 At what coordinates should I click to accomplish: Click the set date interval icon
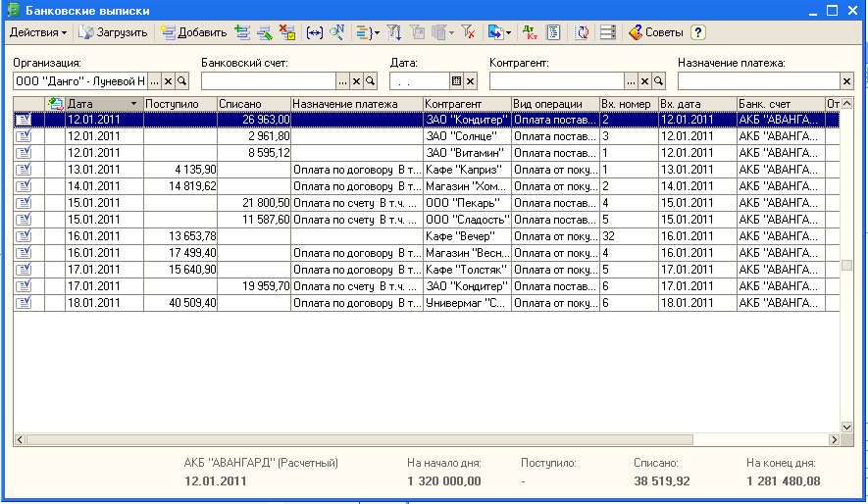(x=314, y=32)
